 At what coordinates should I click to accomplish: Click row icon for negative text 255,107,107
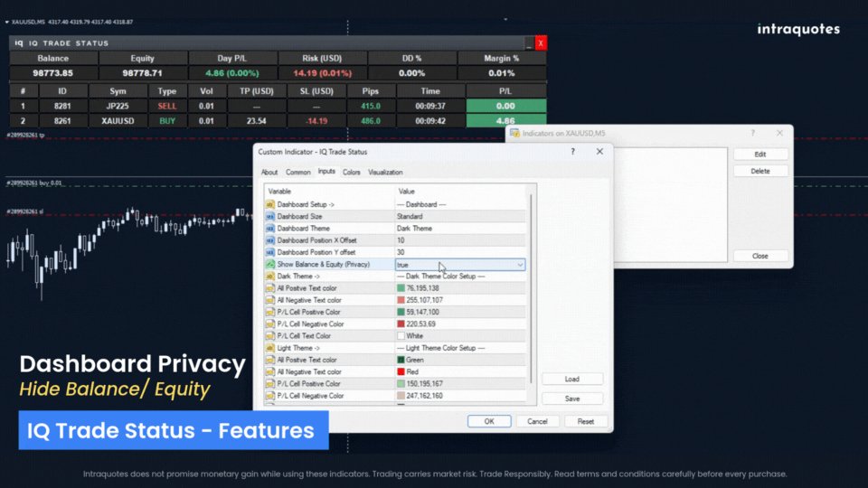pos(270,300)
